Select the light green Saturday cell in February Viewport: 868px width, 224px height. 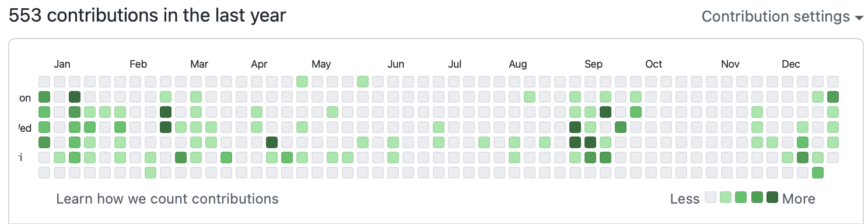click(150, 173)
